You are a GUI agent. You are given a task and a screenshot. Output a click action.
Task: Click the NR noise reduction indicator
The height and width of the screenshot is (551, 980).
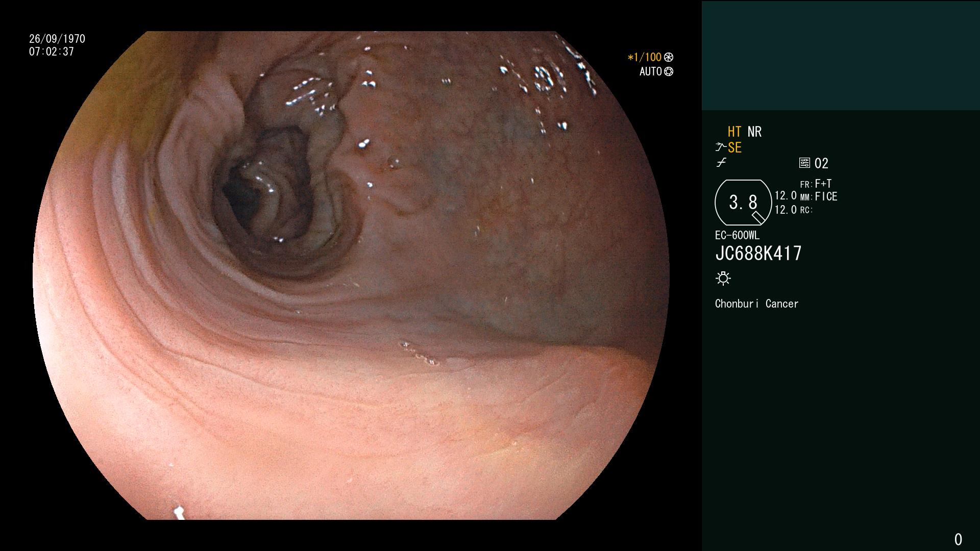[x=754, y=132]
